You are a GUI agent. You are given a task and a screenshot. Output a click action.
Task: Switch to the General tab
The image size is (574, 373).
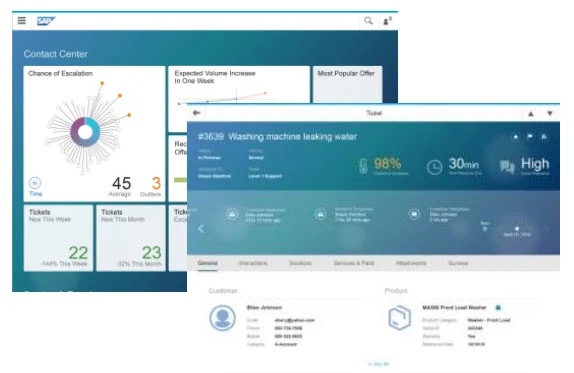[x=208, y=263]
